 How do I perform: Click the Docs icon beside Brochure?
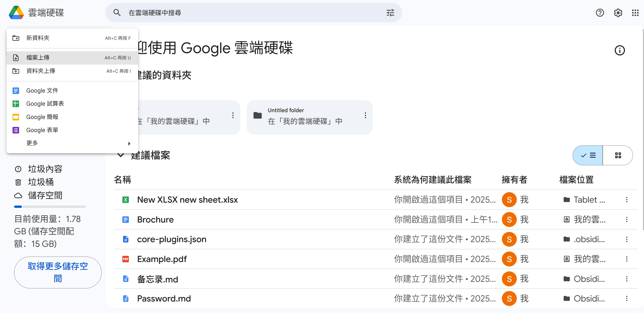126,220
